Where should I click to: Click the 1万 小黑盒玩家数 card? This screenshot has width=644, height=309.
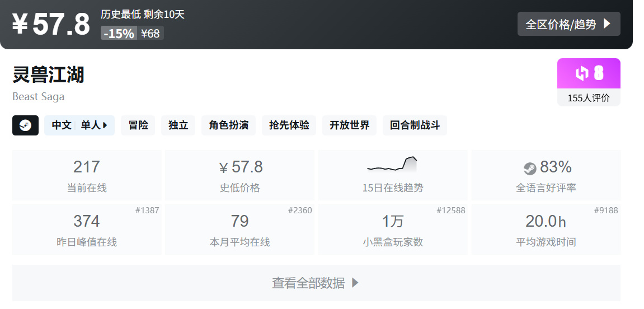(393, 230)
